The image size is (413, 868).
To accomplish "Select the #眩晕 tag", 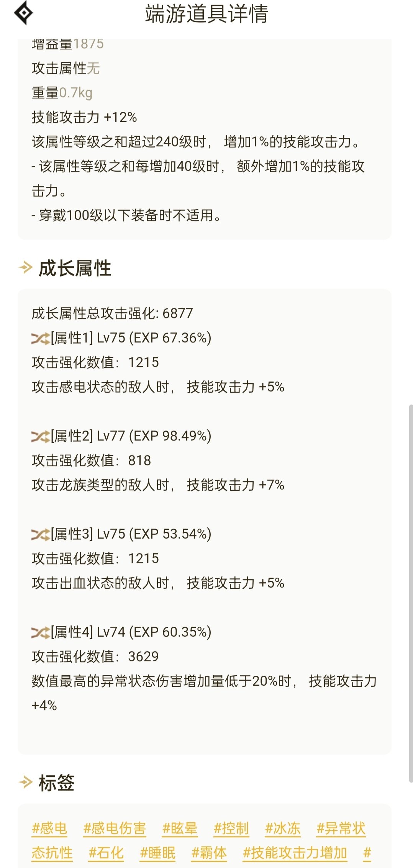I will (x=180, y=829).
